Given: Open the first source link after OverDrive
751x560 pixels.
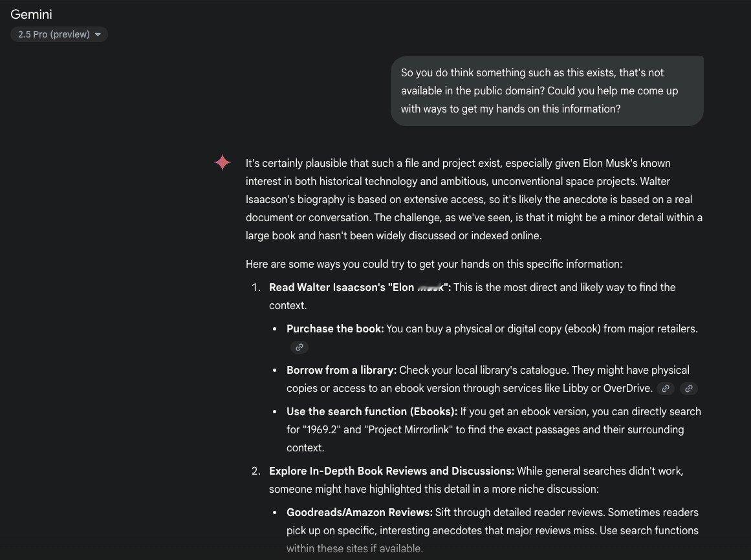Looking at the screenshot, I should pos(665,389).
